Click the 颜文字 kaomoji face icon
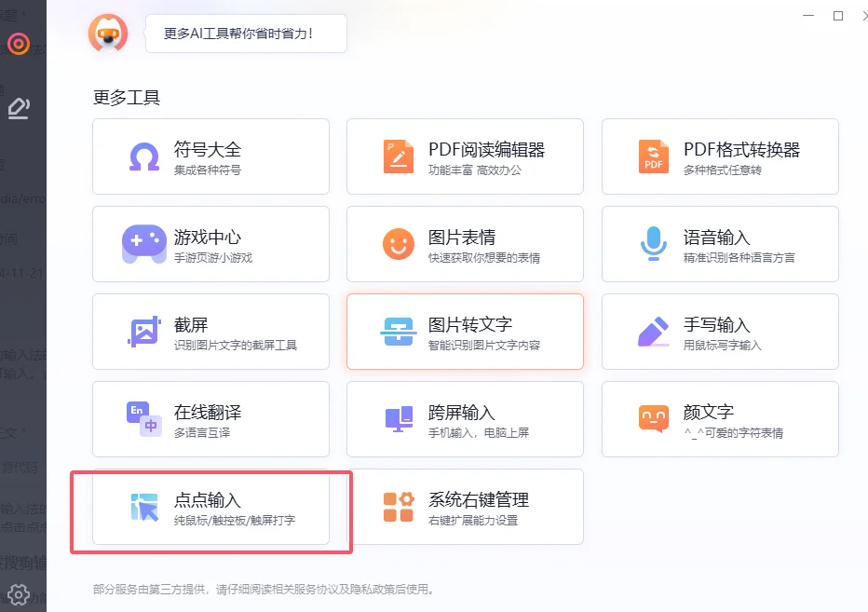Image resolution: width=868 pixels, height=612 pixels. (652, 418)
